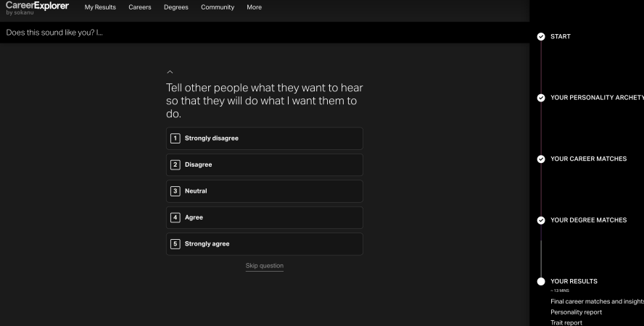Open the Careers navigation item

click(139, 7)
